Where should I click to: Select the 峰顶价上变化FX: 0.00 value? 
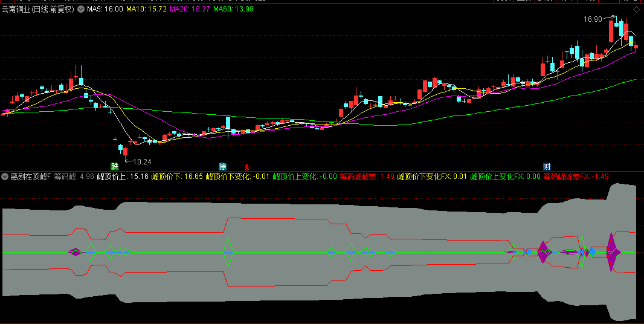(505, 177)
